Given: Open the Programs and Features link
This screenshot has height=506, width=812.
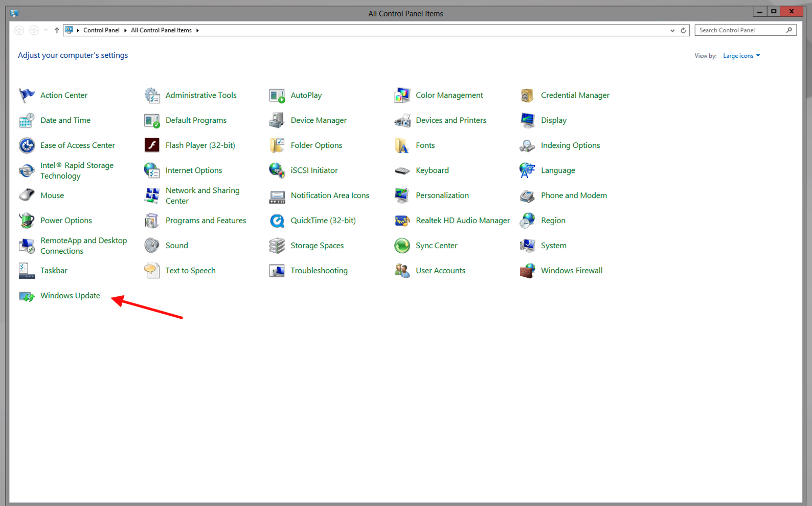Looking at the screenshot, I should pos(206,221).
